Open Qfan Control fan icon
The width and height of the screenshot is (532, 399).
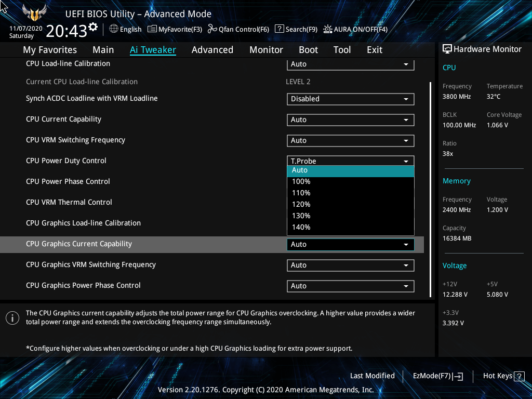coord(212,29)
